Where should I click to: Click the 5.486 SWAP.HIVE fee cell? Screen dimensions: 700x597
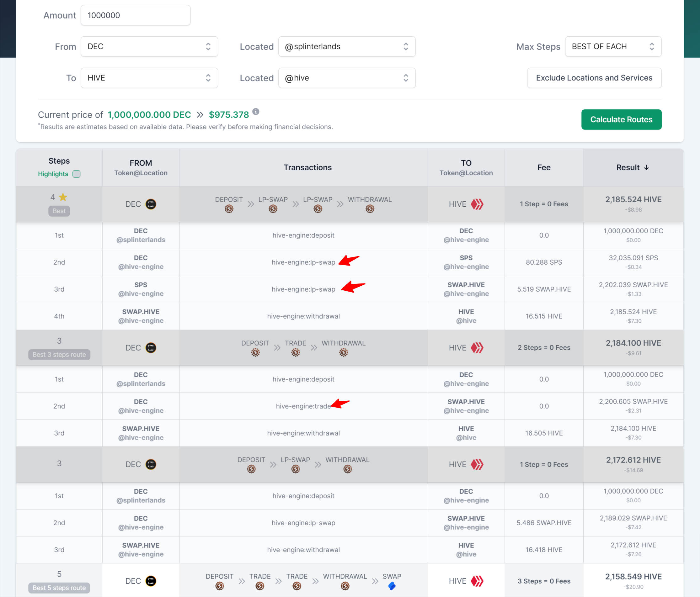[544, 523]
